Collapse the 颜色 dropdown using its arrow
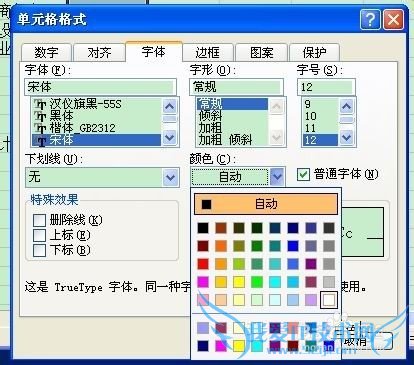Image resolution: width=414 pixels, height=365 pixels. (x=277, y=177)
